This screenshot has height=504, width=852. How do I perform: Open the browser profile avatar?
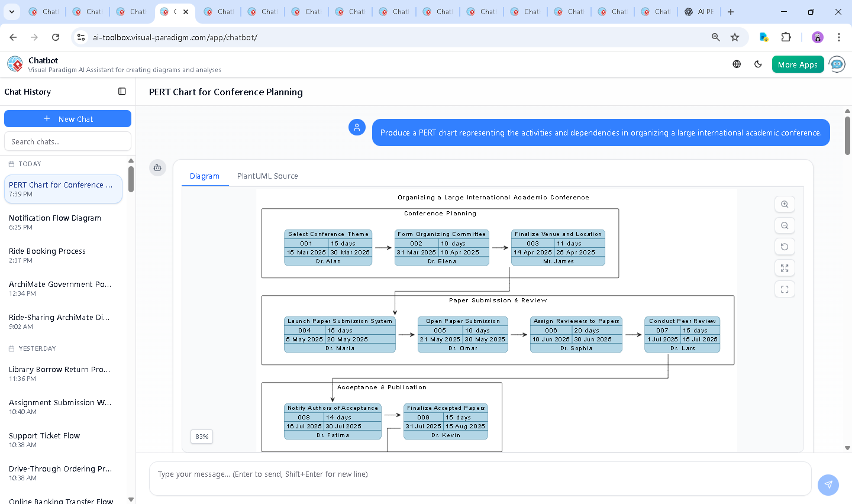point(818,37)
